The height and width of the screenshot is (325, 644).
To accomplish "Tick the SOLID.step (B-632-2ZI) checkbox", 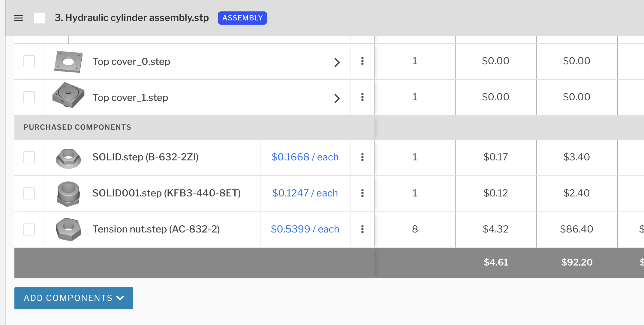I will (29, 157).
